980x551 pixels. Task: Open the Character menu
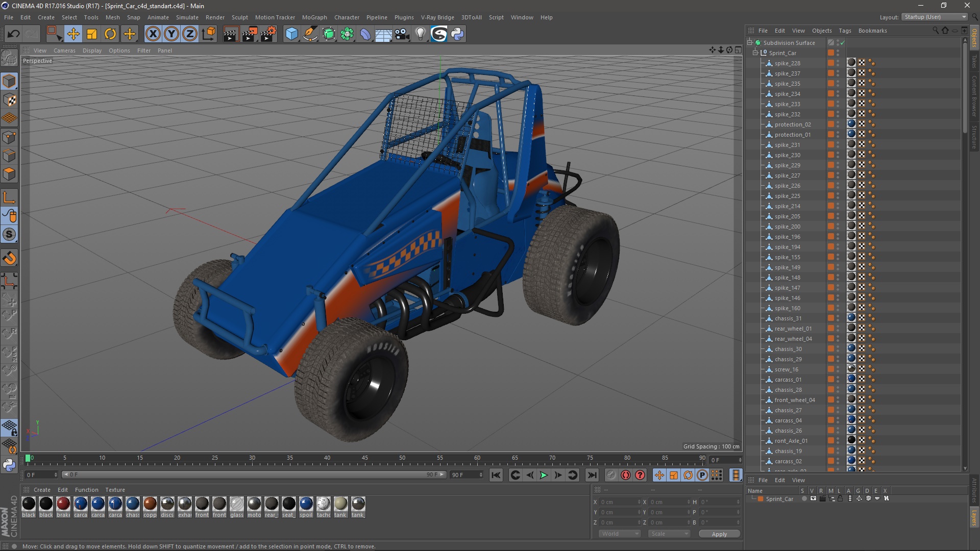pos(347,17)
